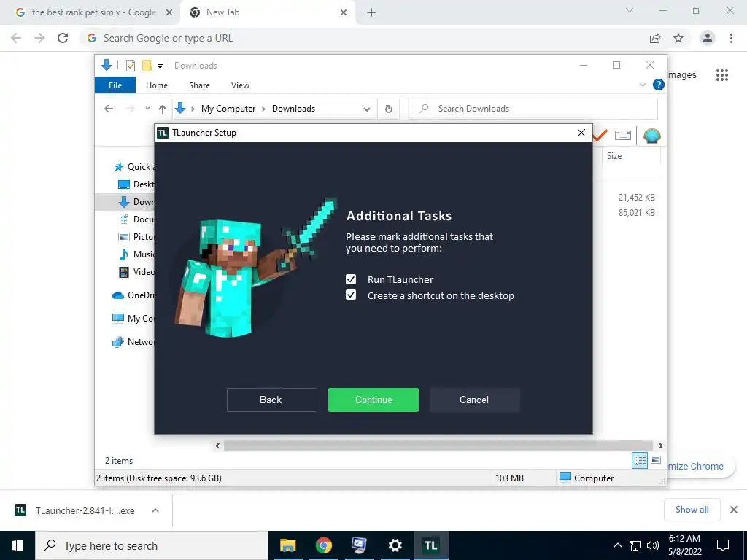Open File Explorer from the taskbar

(287, 545)
